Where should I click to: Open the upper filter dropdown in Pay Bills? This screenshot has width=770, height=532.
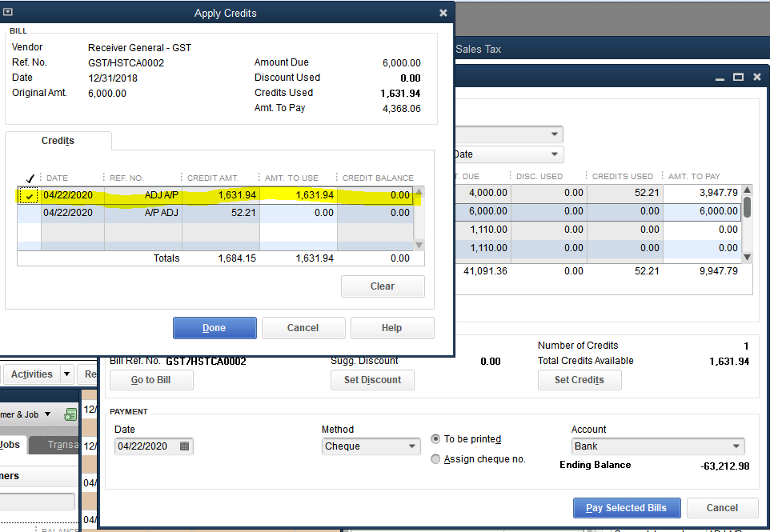(x=554, y=134)
